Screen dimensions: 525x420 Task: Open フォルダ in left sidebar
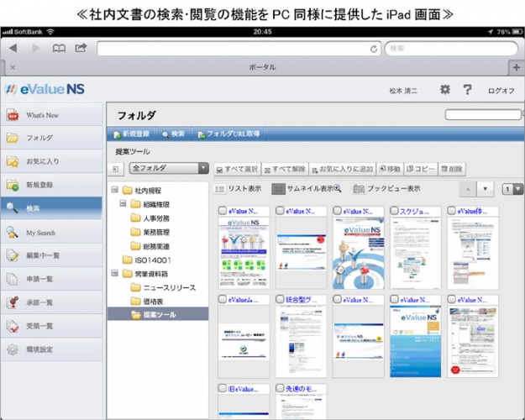51,138
